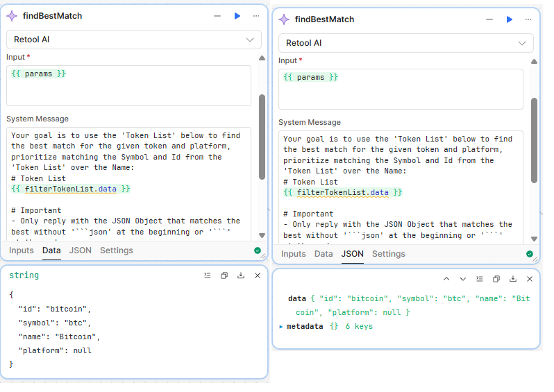Click the right Input params field
This screenshot has width=554, height=392.
[x=401, y=89]
